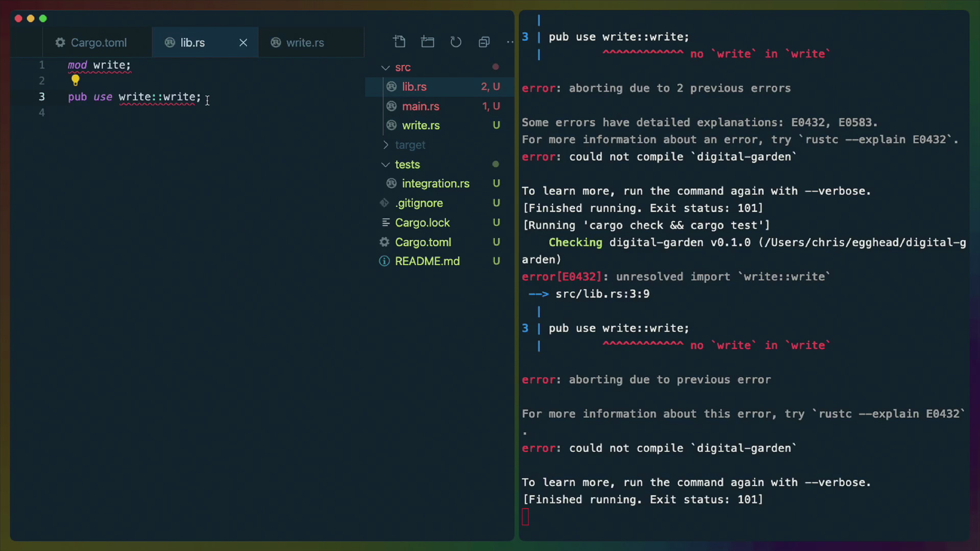Refresh the file explorer
980x551 pixels.
456,41
